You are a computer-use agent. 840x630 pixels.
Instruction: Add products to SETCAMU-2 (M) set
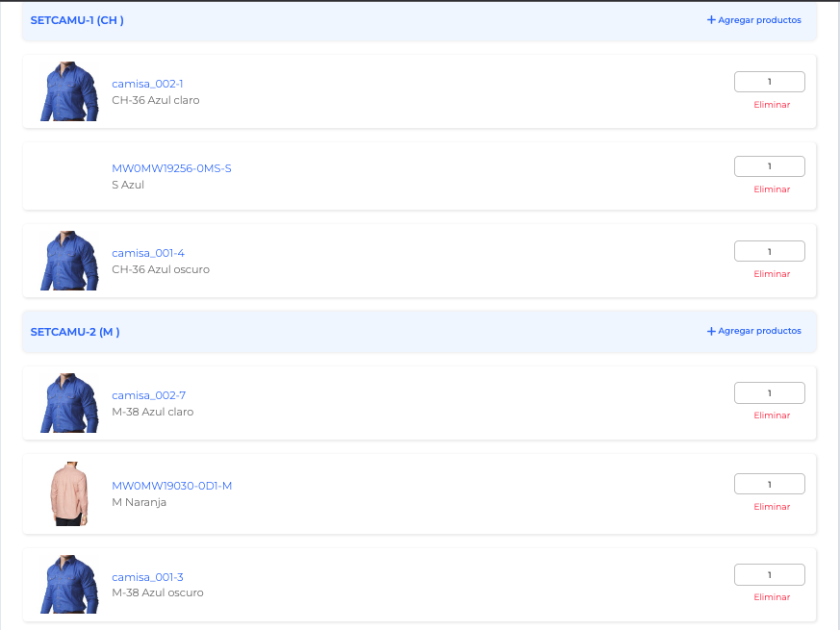(753, 331)
